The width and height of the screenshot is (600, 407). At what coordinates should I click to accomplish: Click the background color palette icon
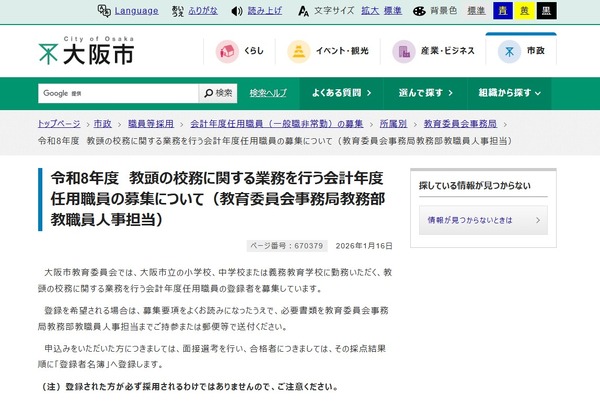click(x=419, y=11)
